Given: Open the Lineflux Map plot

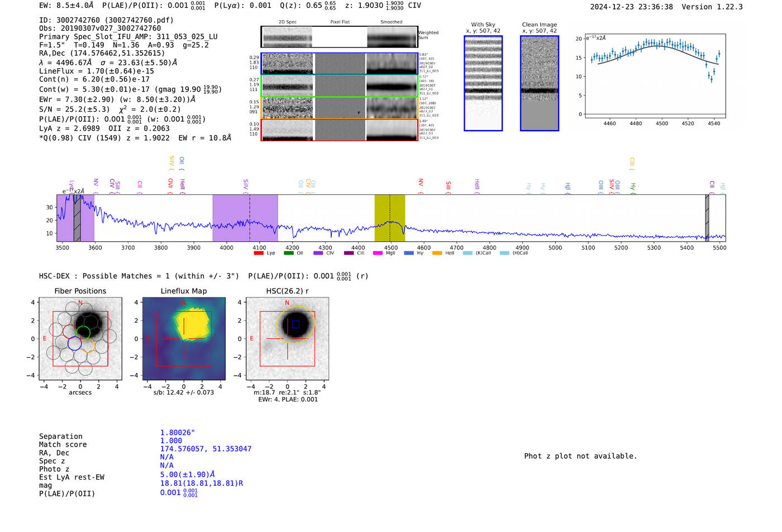Looking at the screenshot, I should click(184, 339).
